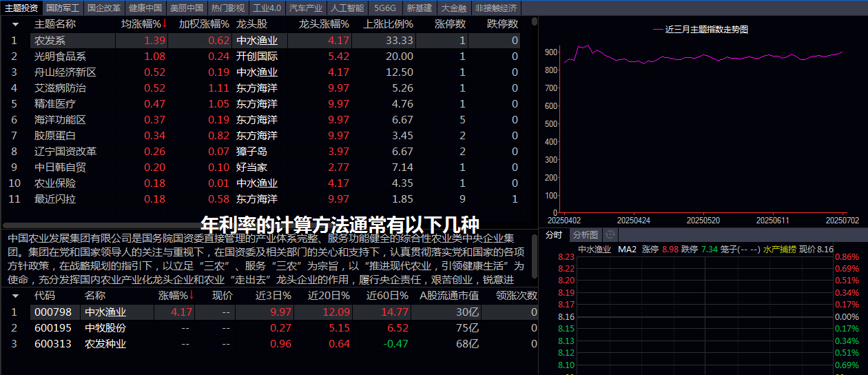Click the 水产捕捞 industry label
The image size is (868, 375).
779,250
